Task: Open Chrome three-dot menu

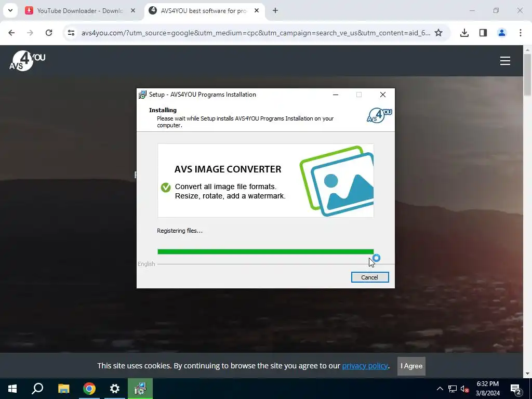Action: 520,33
